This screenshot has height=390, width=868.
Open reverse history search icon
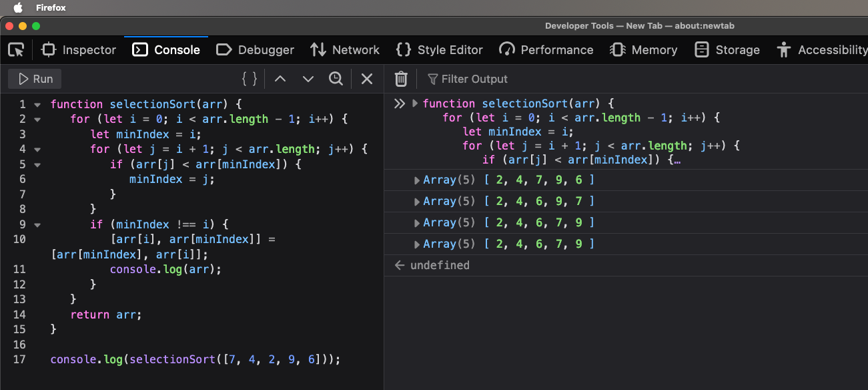[336, 79]
